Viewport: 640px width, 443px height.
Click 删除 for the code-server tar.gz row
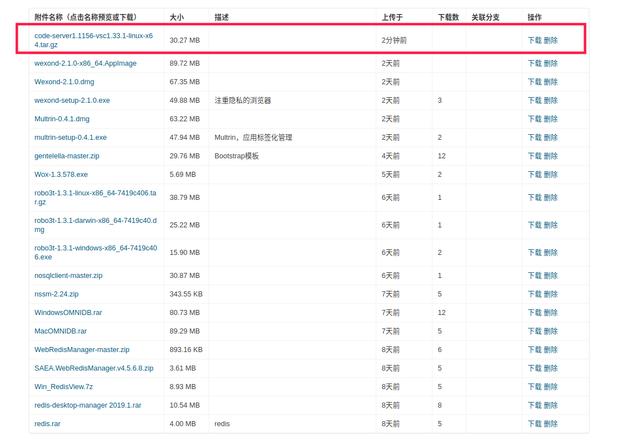coord(551,40)
